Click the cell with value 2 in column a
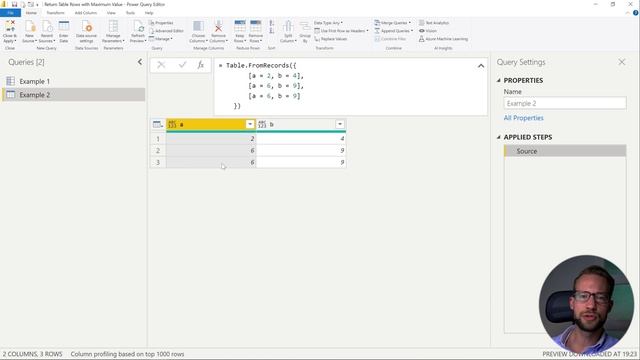 click(211, 139)
